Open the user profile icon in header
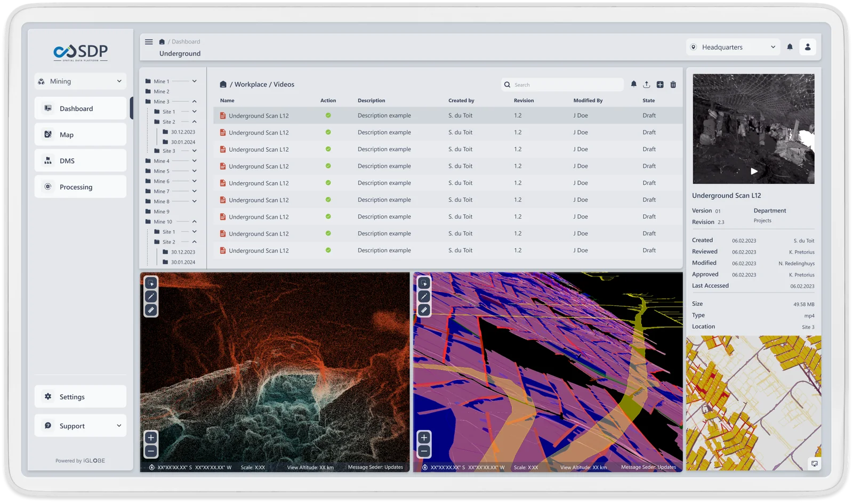853x504 pixels. pyautogui.click(x=808, y=47)
